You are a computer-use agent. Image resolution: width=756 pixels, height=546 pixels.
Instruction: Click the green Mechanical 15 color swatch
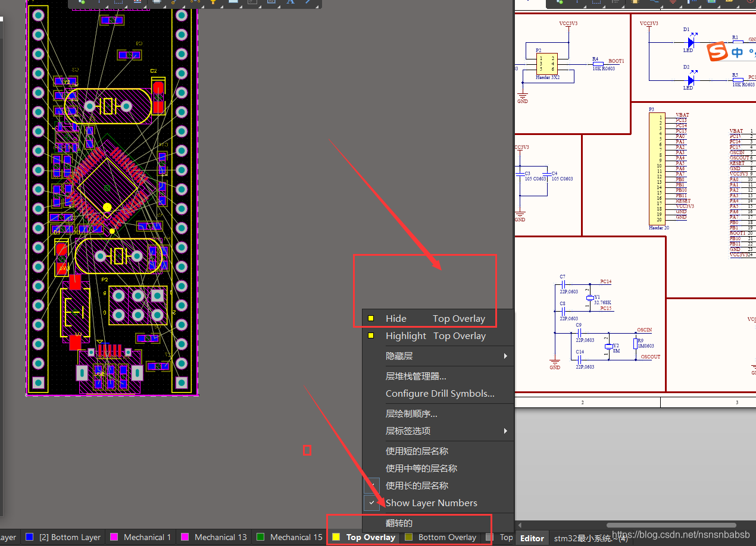pyautogui.click(x=260, y=537)
